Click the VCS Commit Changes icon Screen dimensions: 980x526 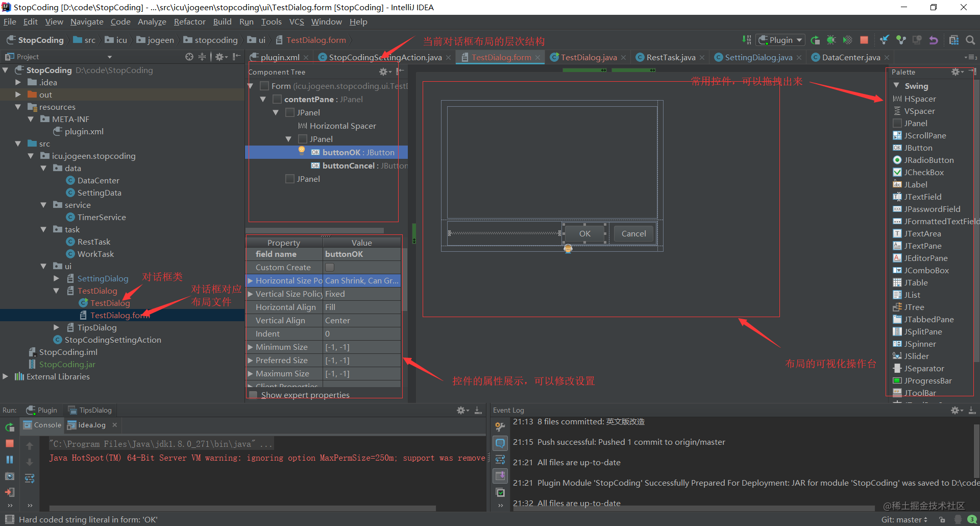point(901,40)
